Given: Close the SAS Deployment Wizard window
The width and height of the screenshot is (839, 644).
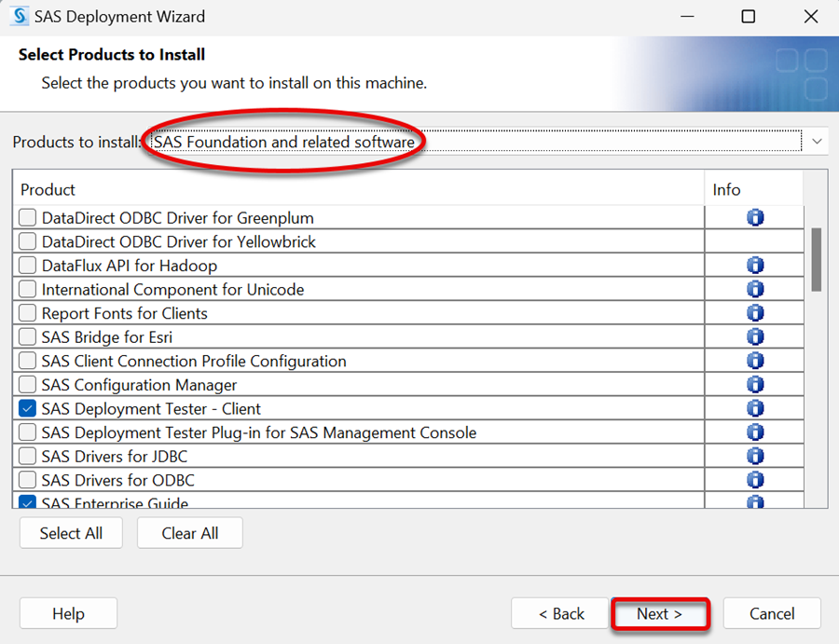Looking at the screenshot, I should [x=811, y=17].
